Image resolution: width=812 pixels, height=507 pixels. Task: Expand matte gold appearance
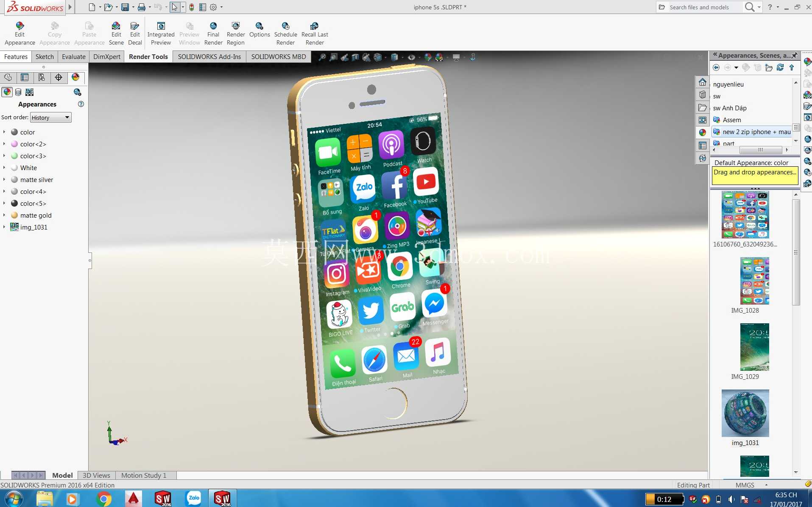click(x=4, y=215)
